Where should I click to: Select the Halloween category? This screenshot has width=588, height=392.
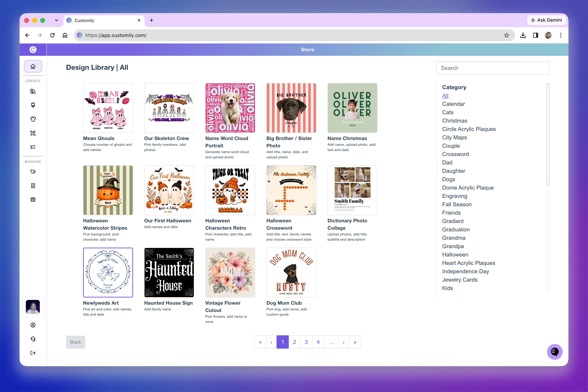click(455, 254)
